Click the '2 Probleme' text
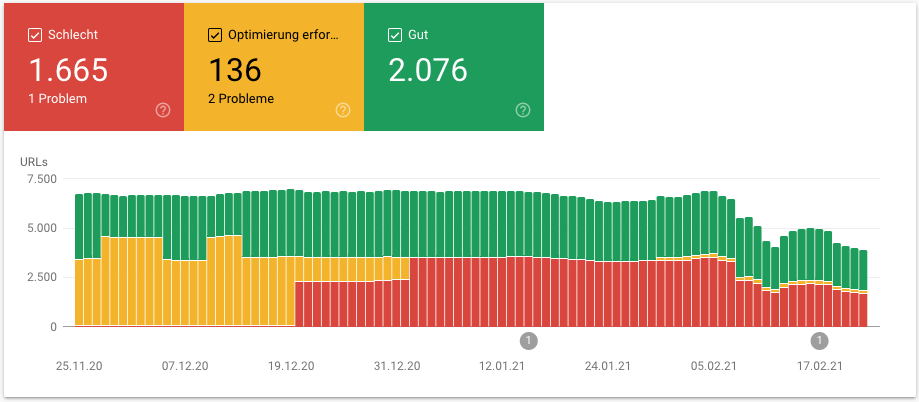This screenshot has width=919, height=402. tap(241, 99)
